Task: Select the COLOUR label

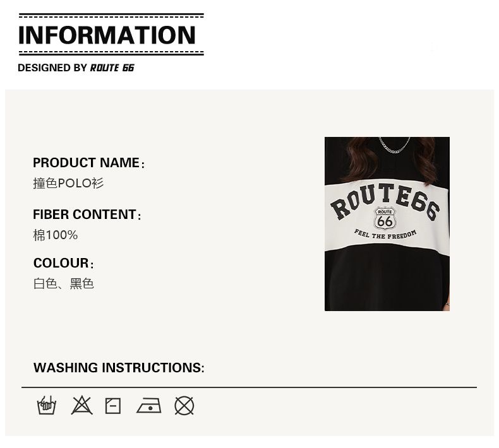Action: (61, 263)
